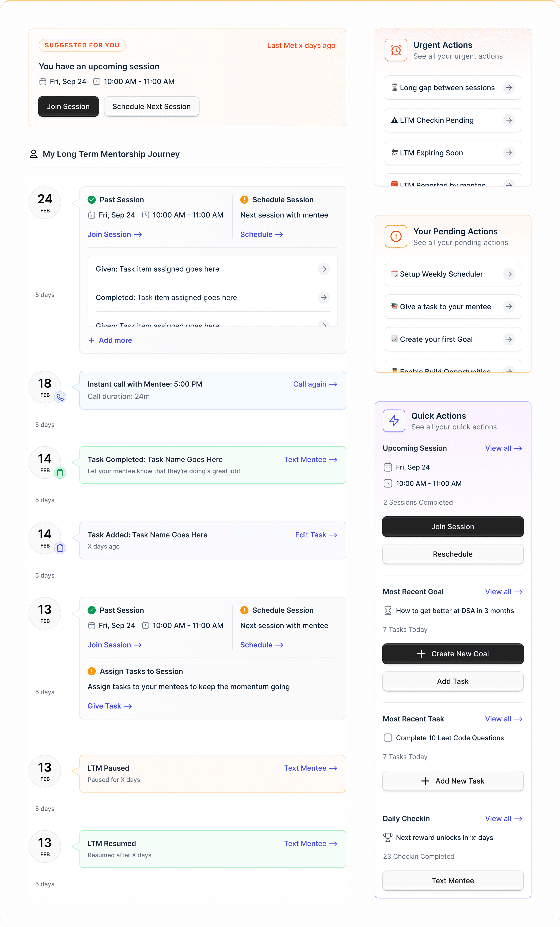View all upcoming sessions

coord(503,448)
